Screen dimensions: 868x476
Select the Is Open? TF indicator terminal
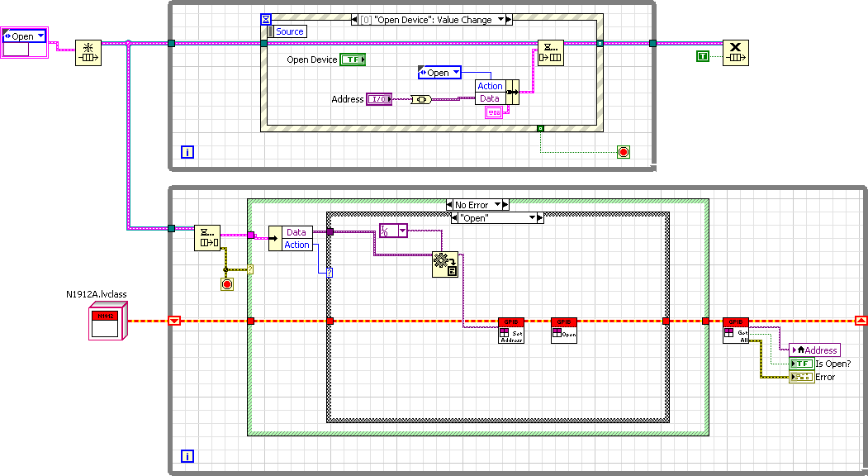802,364
